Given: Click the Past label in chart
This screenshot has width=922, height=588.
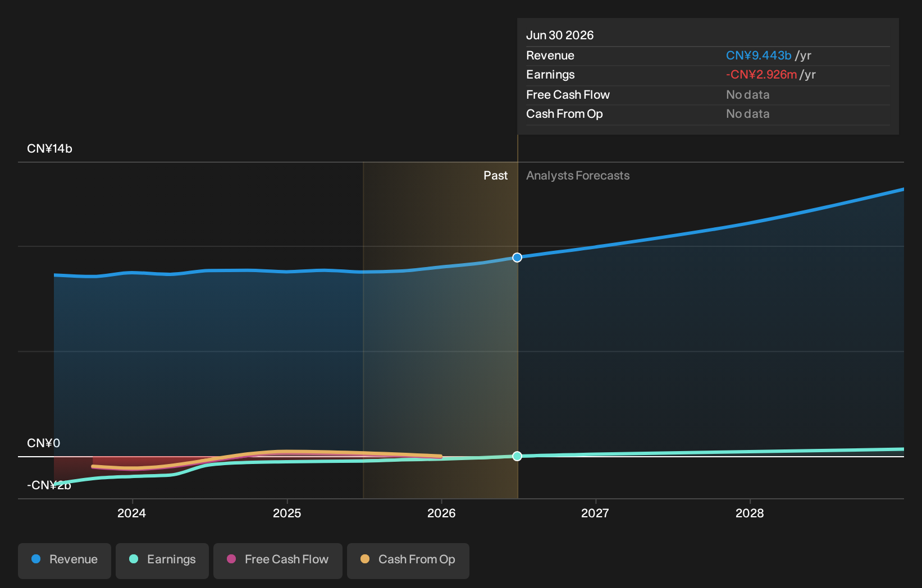Looking at the screenshot, I should (495, 176).
